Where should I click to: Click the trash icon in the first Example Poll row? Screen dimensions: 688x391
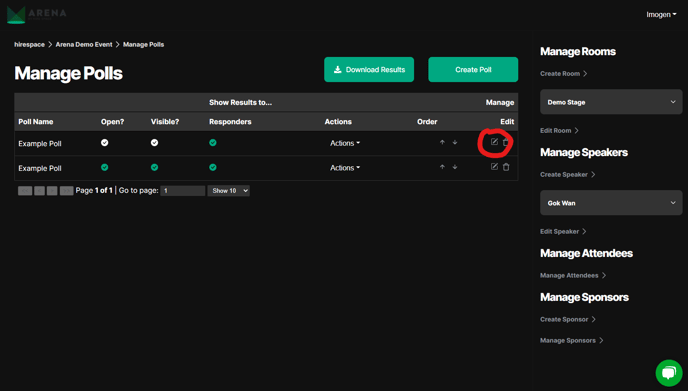506,142
